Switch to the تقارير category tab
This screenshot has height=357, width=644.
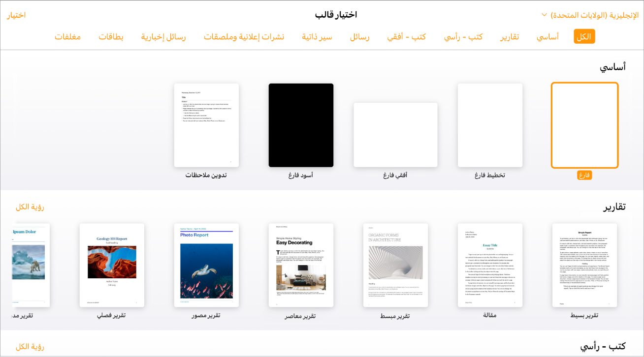[x=510, y=36]
